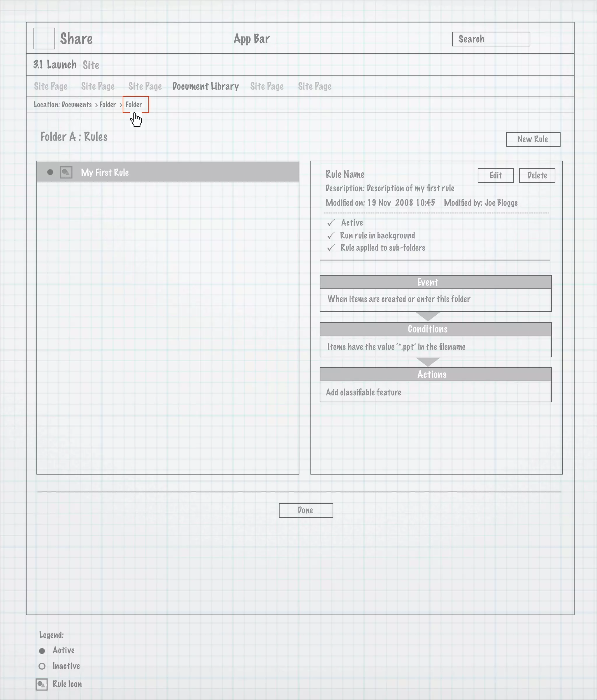Toggle the Active checkmark

click(x=331, y=223)
